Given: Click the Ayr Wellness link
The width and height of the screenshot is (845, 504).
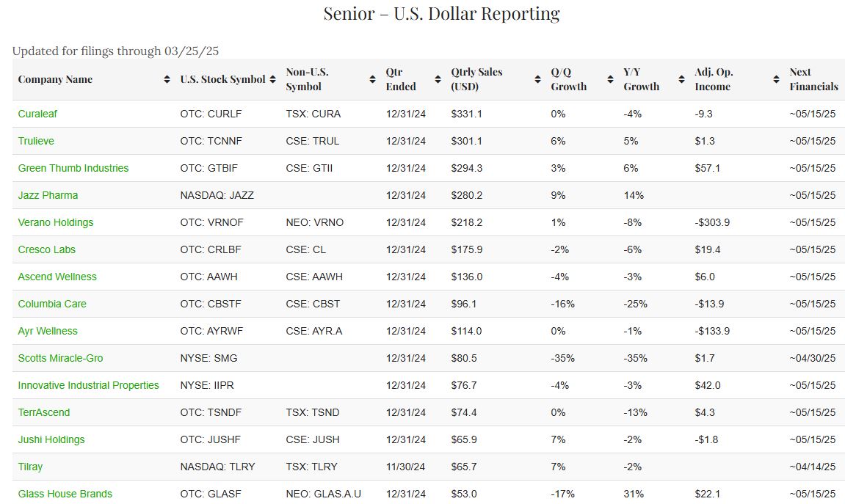Looking at the screenshot, I should click(x=48, y=331).
